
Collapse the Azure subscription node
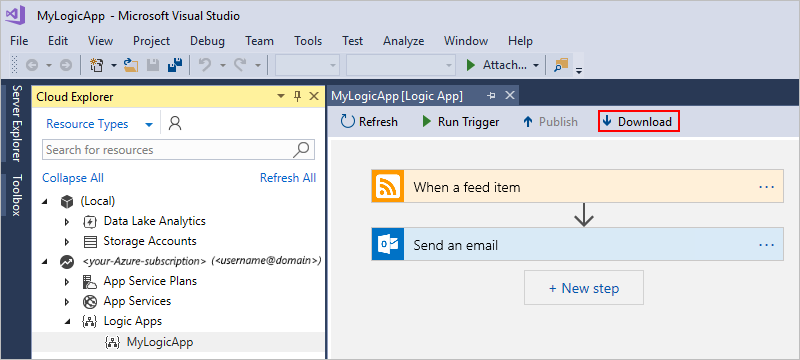45,262
